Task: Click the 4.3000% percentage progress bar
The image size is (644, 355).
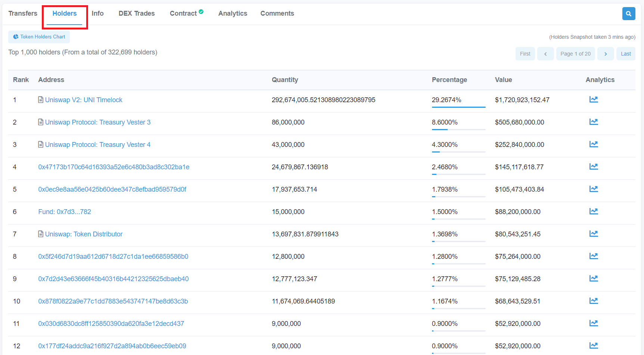Action: [458, 152]
